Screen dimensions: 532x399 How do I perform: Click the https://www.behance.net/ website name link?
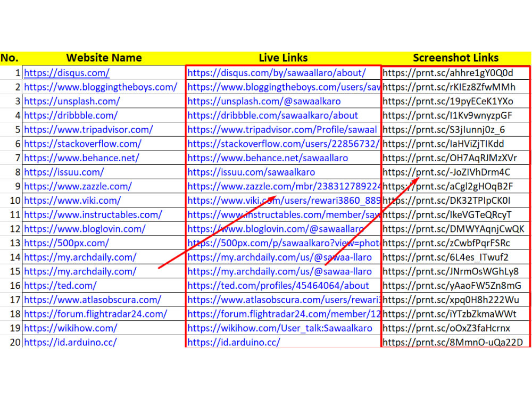pyautogui.click(x=82, y=158)
